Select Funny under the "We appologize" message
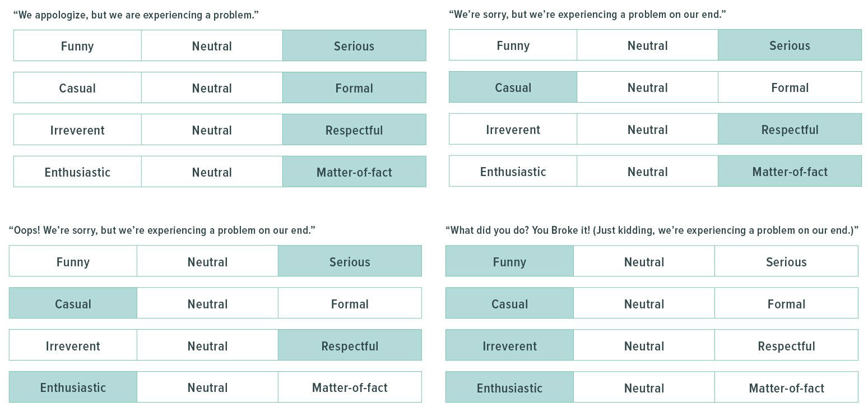 [x=77, y=46]
